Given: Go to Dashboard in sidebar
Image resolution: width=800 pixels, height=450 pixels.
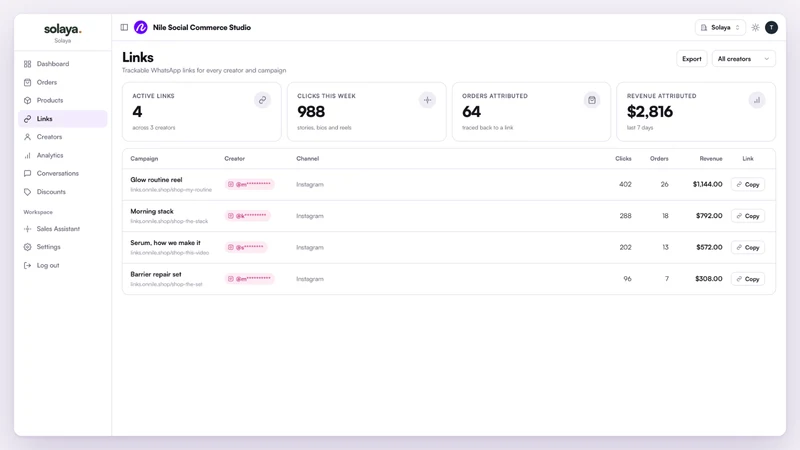Looking at the screenshot, I should (63, 64).
